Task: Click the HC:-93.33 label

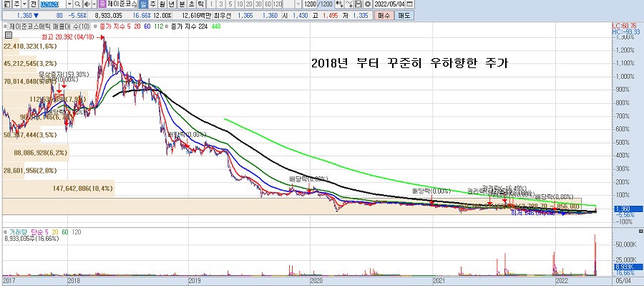Action: click(x=625, y=32)
